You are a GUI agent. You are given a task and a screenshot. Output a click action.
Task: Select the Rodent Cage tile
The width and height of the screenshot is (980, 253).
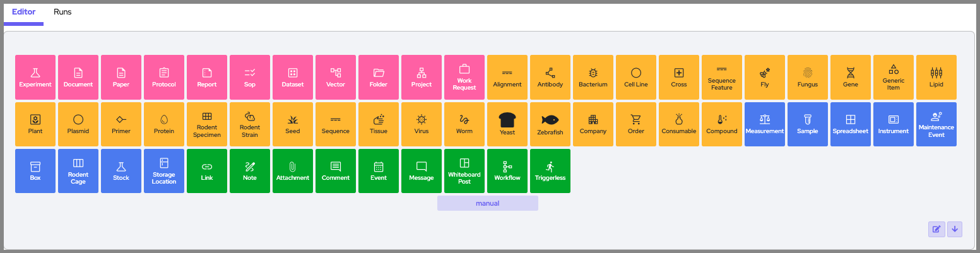78,171
